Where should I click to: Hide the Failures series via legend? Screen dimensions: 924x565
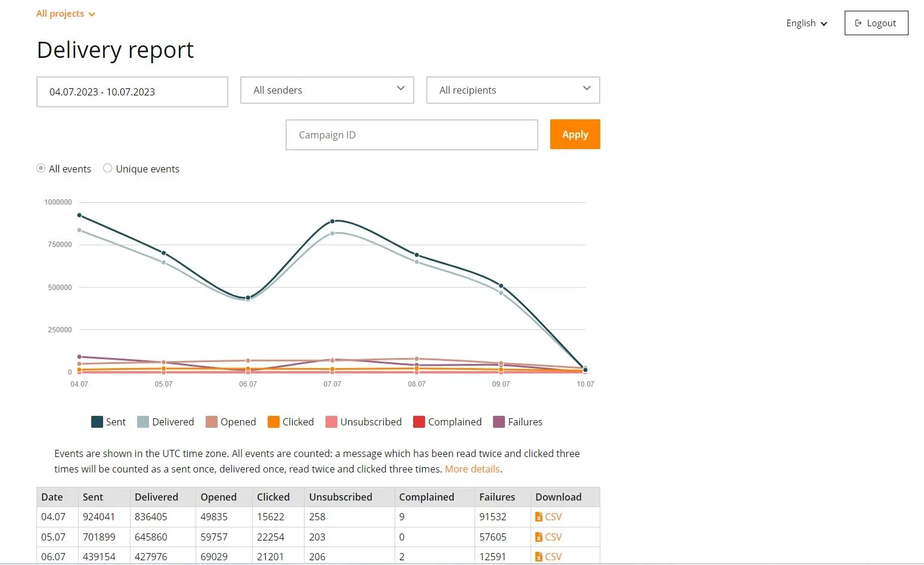click(x=499, y=422)
